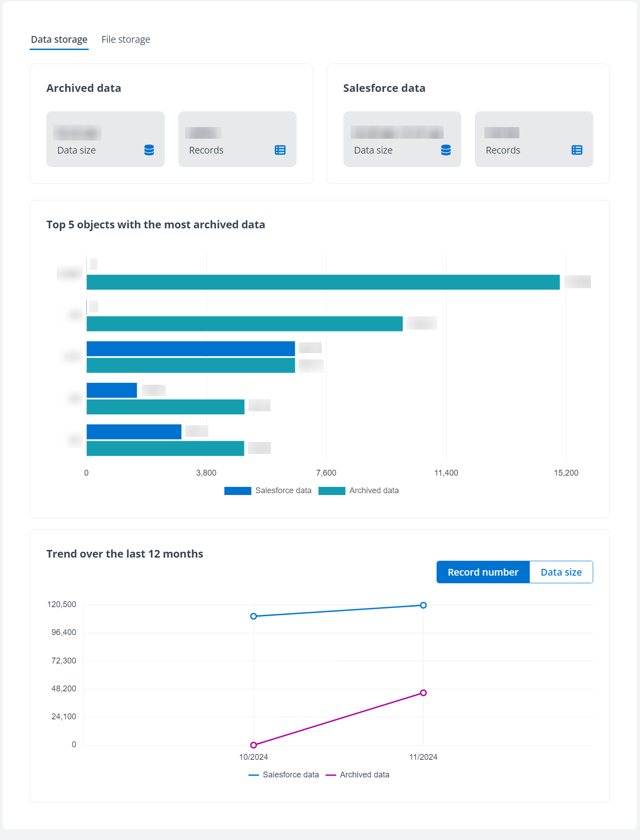This screenshot has height=840, width=640.
Task: Select the Salesforce data point for 11/2024
Action: (423, 605)
